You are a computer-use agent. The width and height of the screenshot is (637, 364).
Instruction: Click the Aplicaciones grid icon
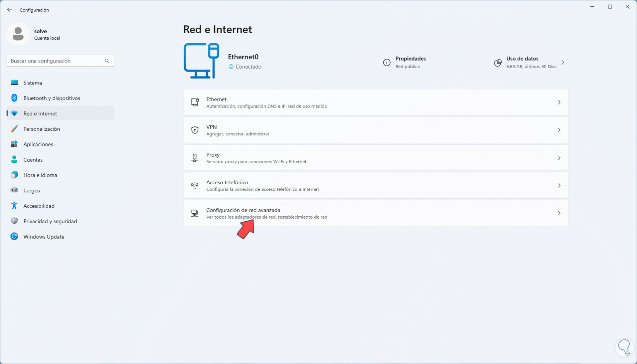14,144
